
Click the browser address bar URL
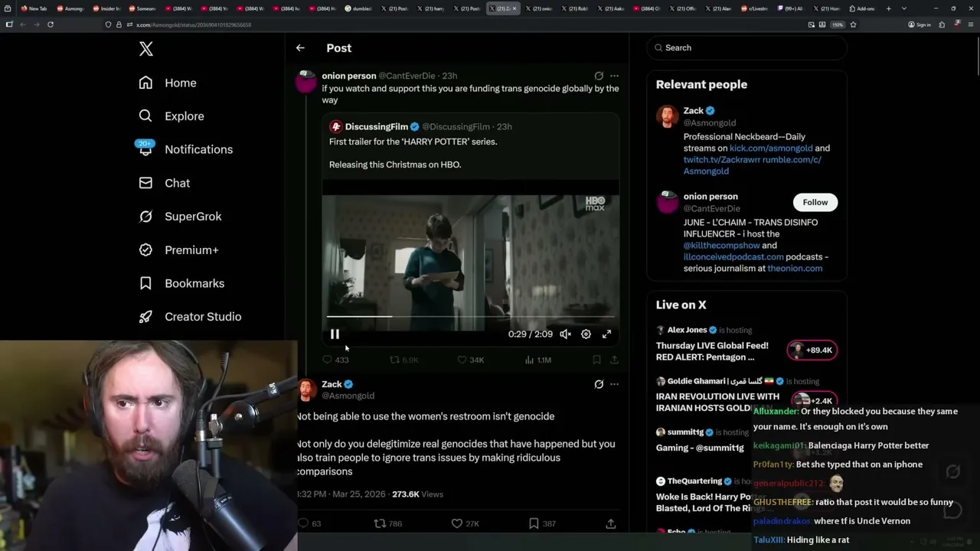[x=194, y=24]
